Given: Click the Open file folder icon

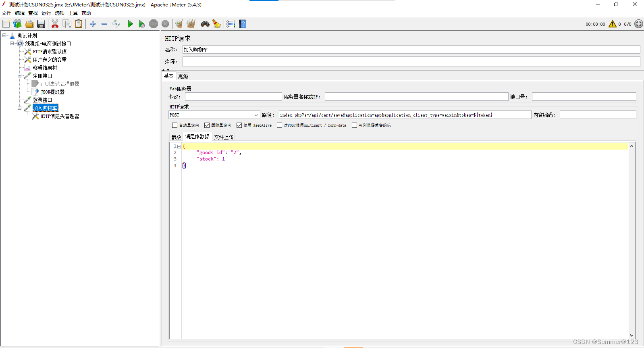Looking at the screenshot, I should (29, 24).
